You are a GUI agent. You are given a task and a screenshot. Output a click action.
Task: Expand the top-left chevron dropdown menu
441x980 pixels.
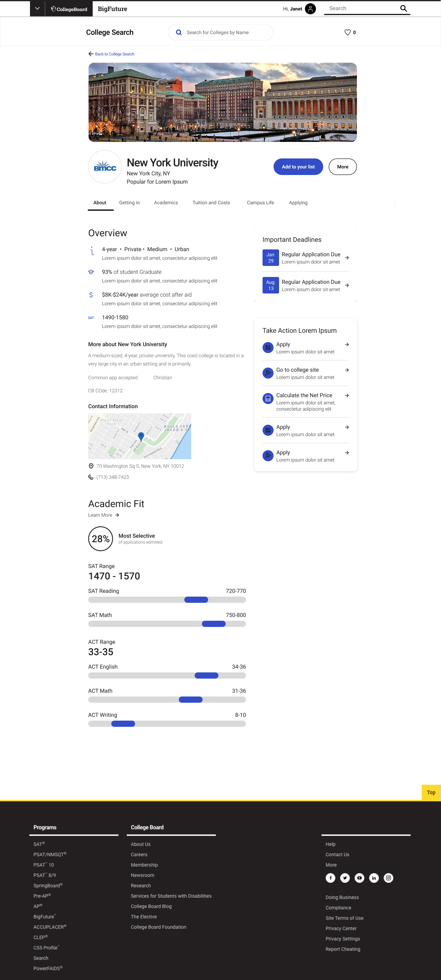point(37,8)
